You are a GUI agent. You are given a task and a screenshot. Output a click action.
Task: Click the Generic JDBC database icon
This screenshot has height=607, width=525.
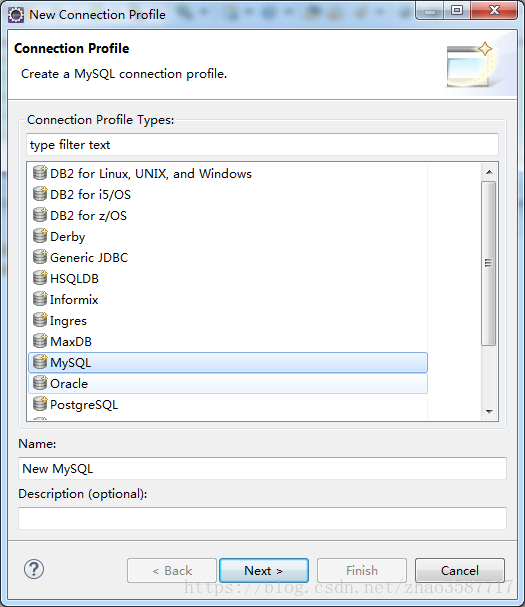[x=40, y=257]
